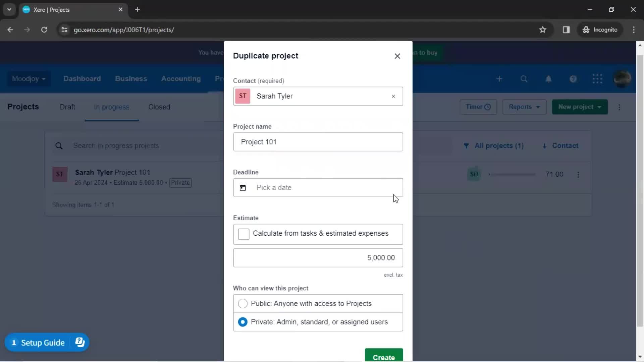Reload the page

[x=44, y=30]
